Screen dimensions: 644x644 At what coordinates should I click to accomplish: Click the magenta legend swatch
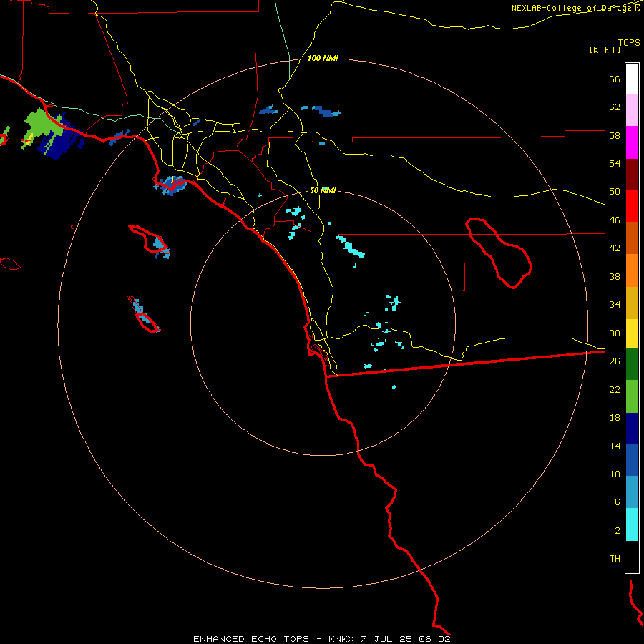pos(632,142)
